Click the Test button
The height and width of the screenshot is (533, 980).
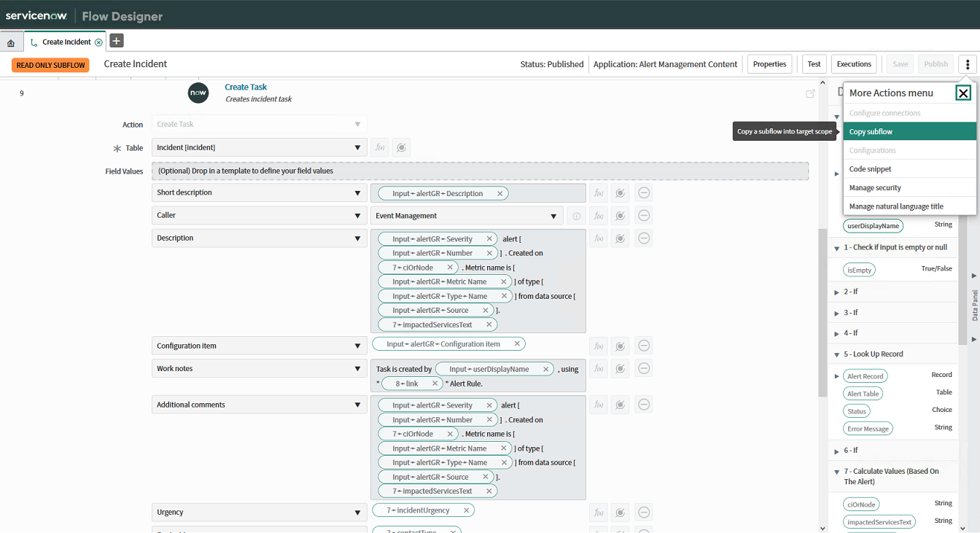click(814, 63)
